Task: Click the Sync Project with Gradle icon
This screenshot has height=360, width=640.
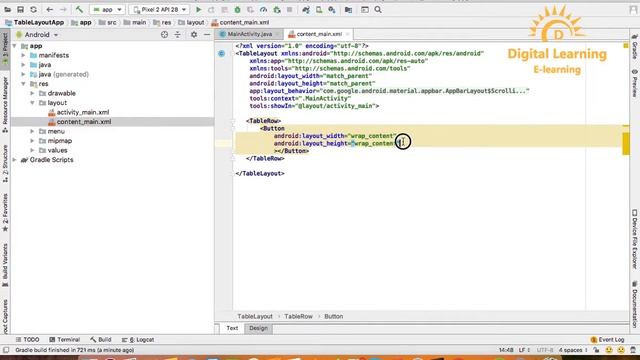Action: pyautogui.click(x=306, y=9)
